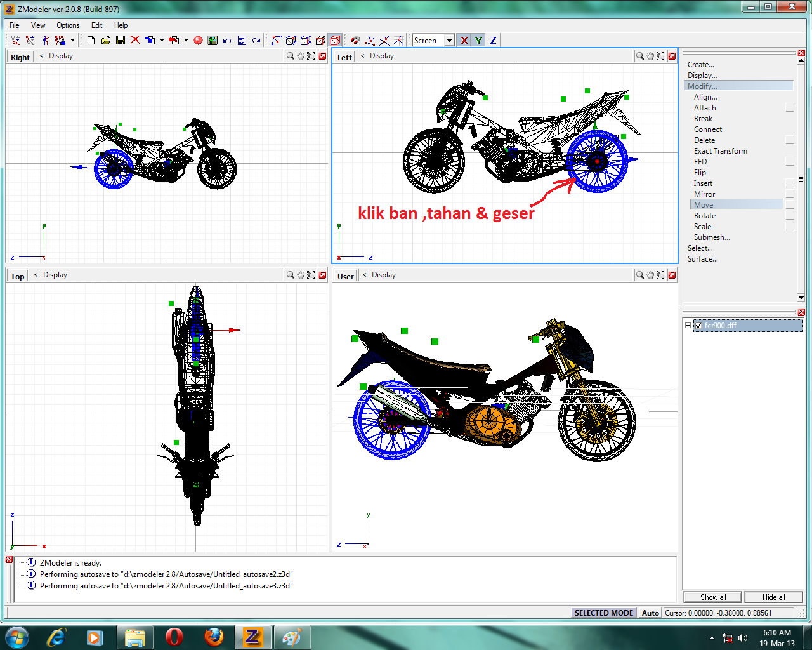Click the Hide all button

coord(773,597)
